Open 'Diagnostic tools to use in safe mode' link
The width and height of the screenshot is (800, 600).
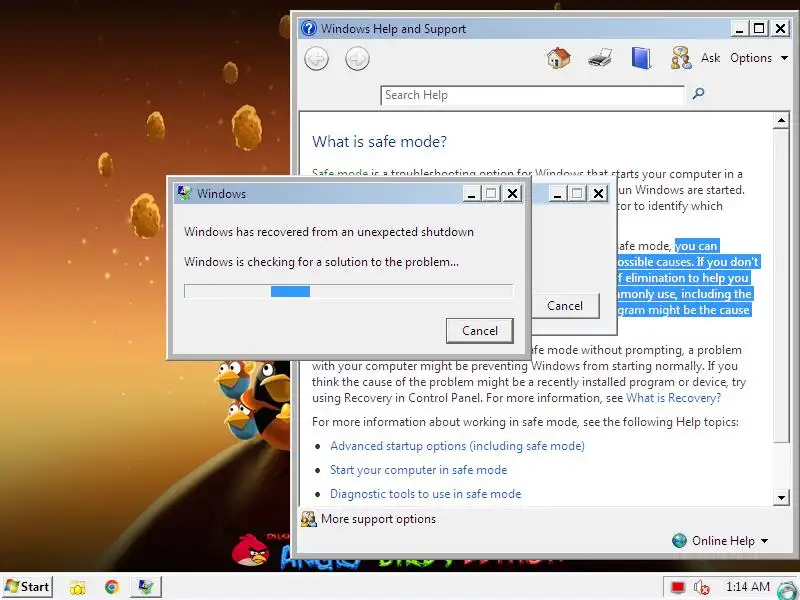tap(426, 494)
